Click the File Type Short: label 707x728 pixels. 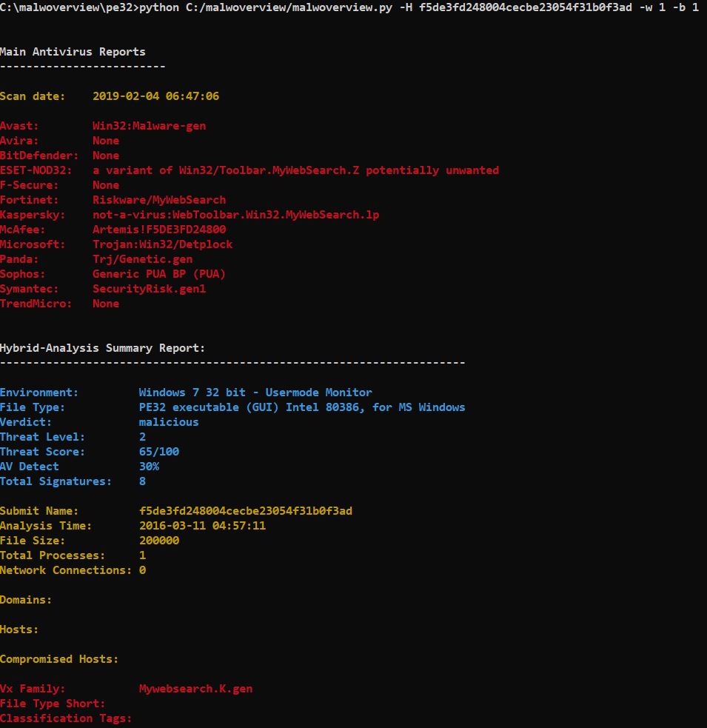53,704
